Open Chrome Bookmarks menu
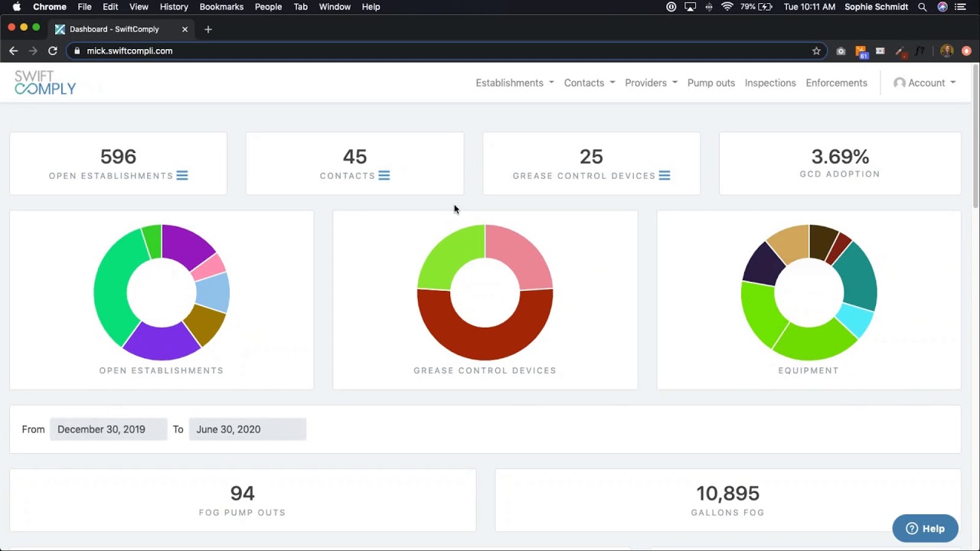The image size is (980, 551). coord(221,7)
